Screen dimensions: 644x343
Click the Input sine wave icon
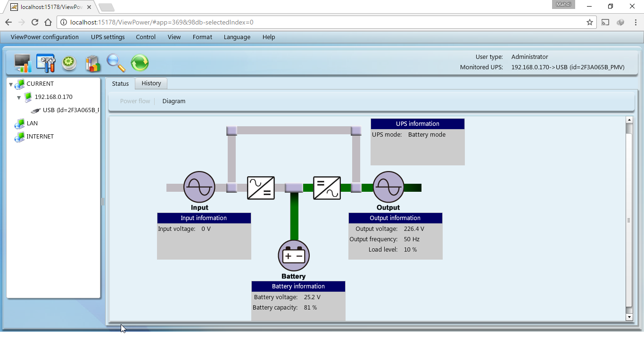[x=199, y=187]
